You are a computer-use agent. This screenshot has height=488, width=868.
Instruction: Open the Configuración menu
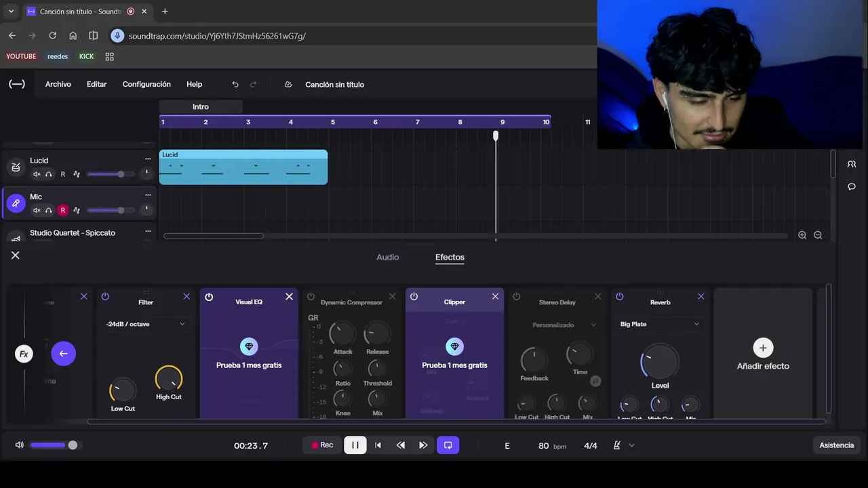[146, 84]
